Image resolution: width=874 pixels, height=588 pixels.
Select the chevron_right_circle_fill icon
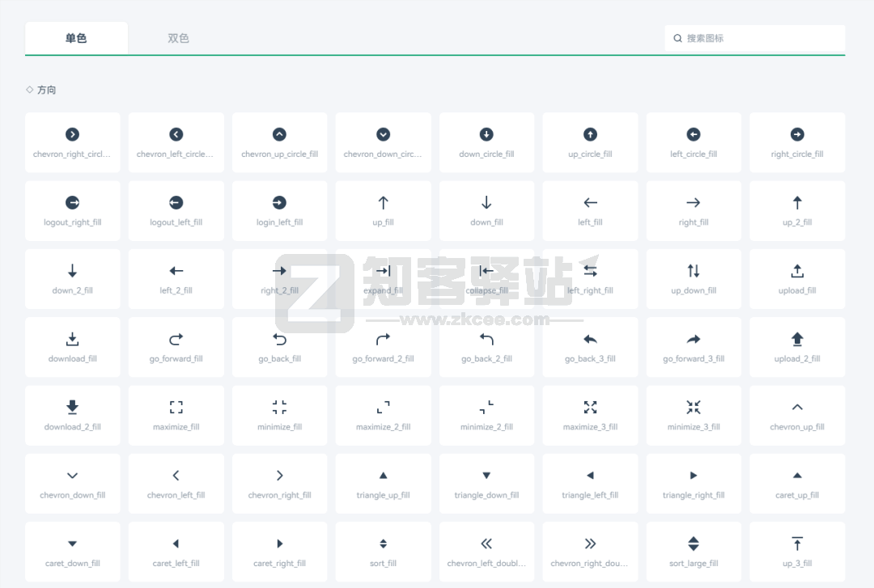tap(72, 142)
